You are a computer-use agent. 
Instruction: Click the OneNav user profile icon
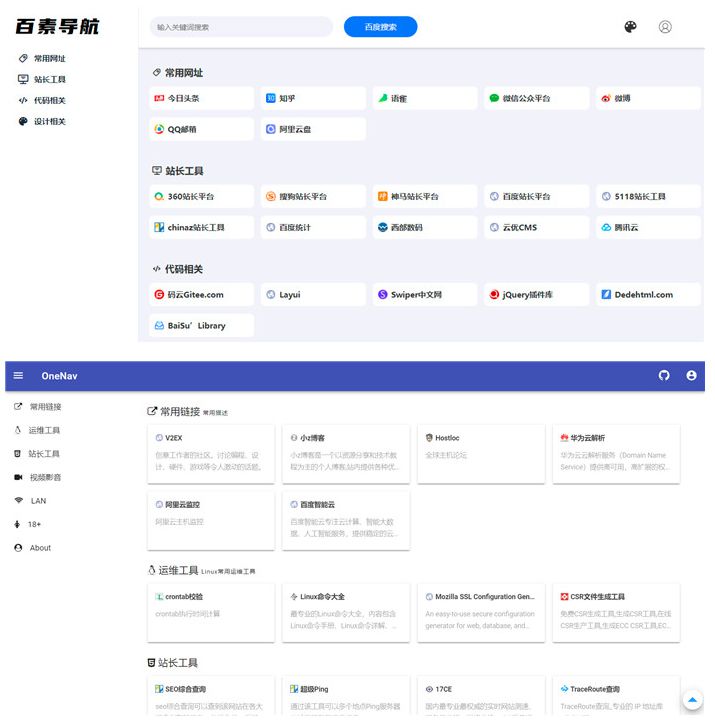click(x=691, y=376)
